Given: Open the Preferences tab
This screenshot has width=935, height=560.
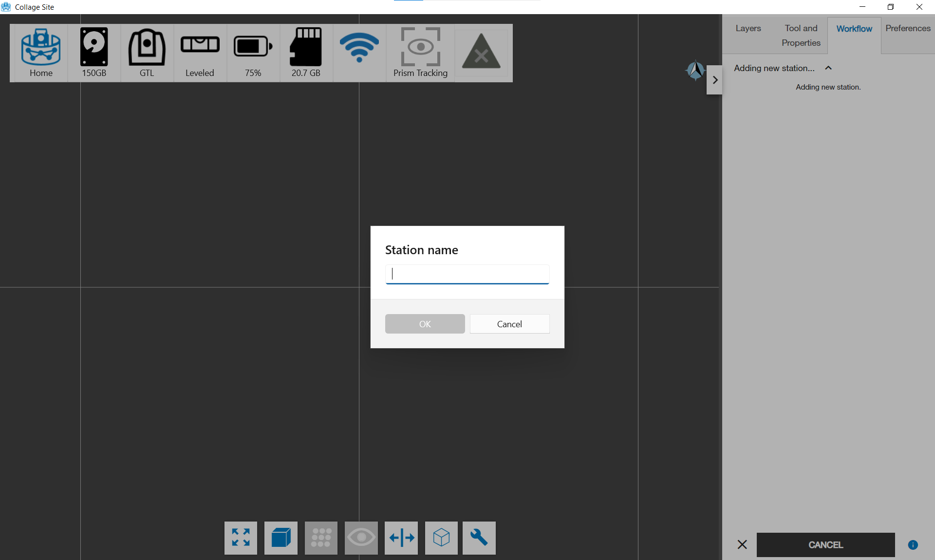Looking at the screenshot, I should [908, 28].
